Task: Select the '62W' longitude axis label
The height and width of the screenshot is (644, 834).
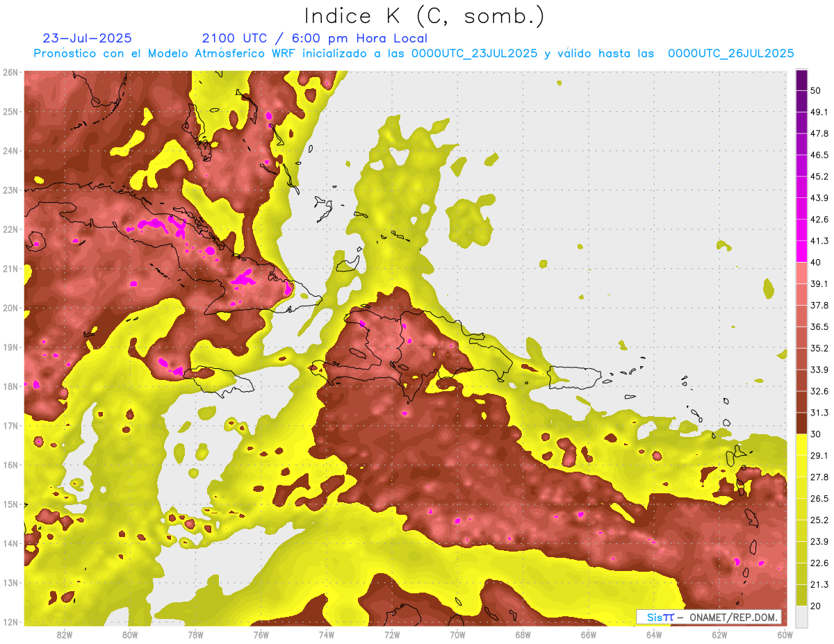Action: pyautogui.click(x=720, y=634)
